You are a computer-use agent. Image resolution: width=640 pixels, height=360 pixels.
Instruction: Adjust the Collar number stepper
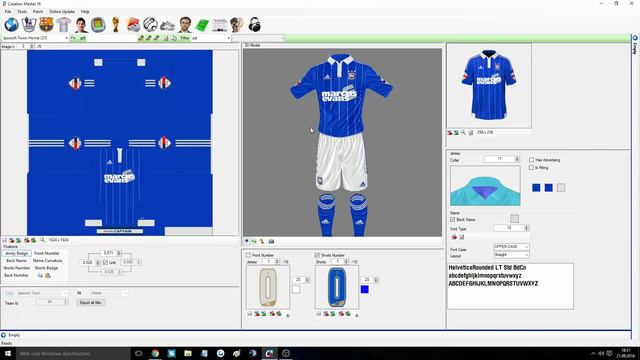[517, 159]
